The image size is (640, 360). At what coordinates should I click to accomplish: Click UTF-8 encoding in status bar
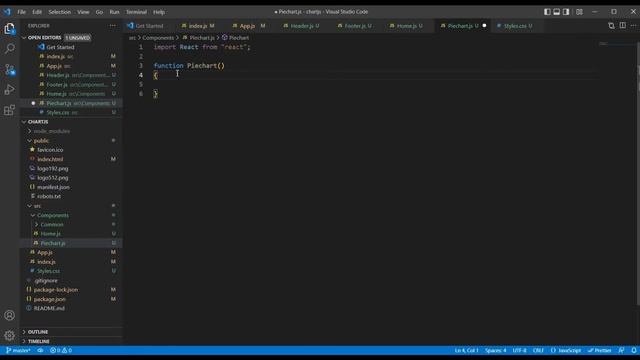tap(519, 350)
